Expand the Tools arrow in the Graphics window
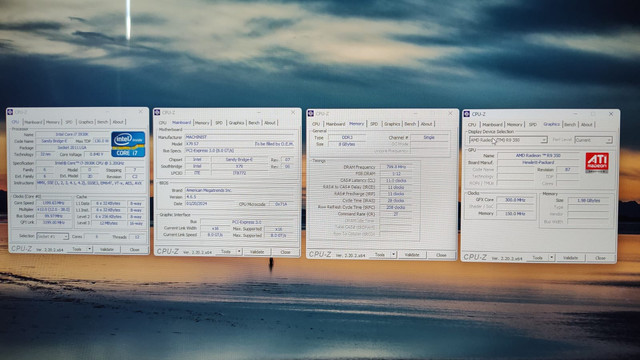This screenshot has width=640, height=360. (551, 258)
